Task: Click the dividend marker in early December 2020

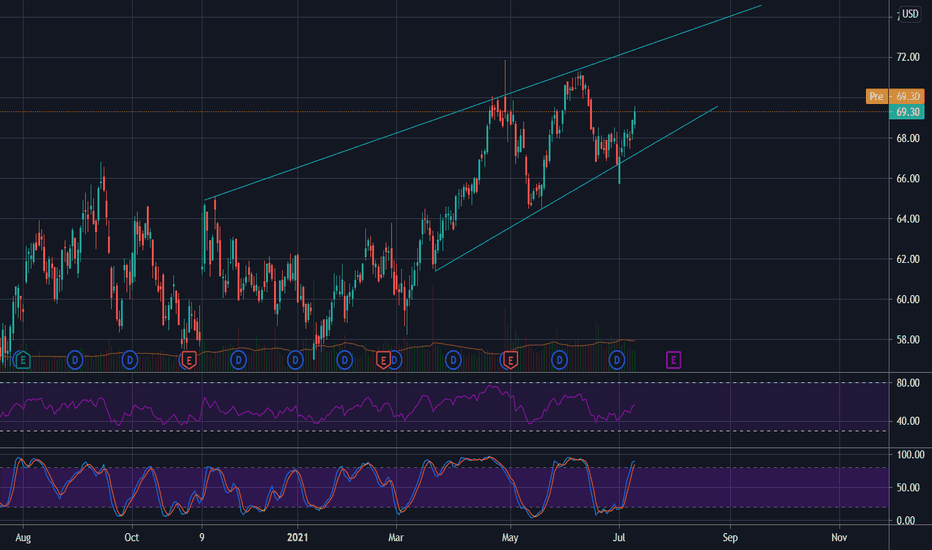Action: (238, 360)
